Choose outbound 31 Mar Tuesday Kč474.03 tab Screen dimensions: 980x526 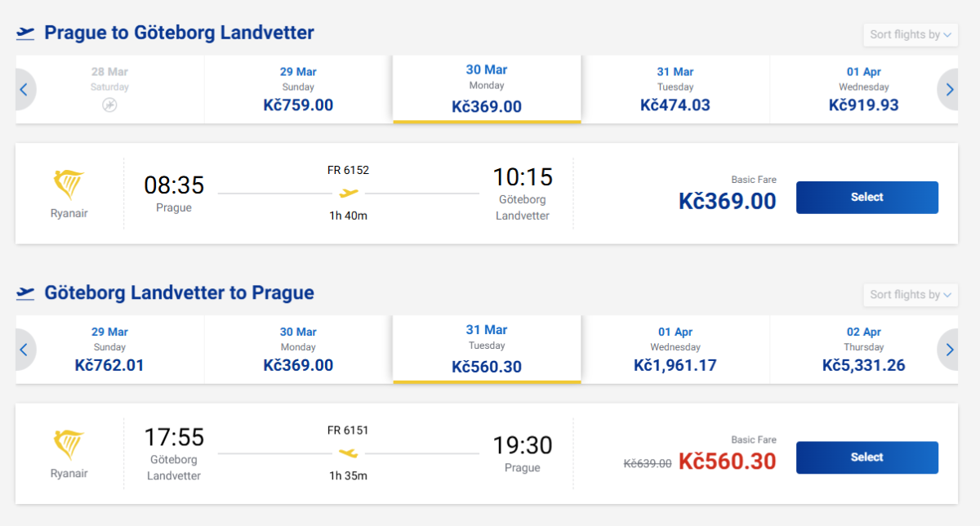tap(675, 90)
